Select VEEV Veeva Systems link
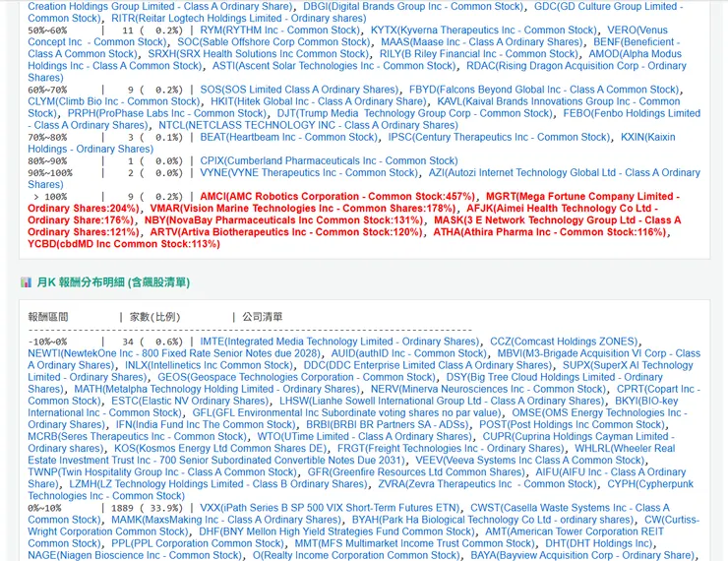 pos(530,461)
